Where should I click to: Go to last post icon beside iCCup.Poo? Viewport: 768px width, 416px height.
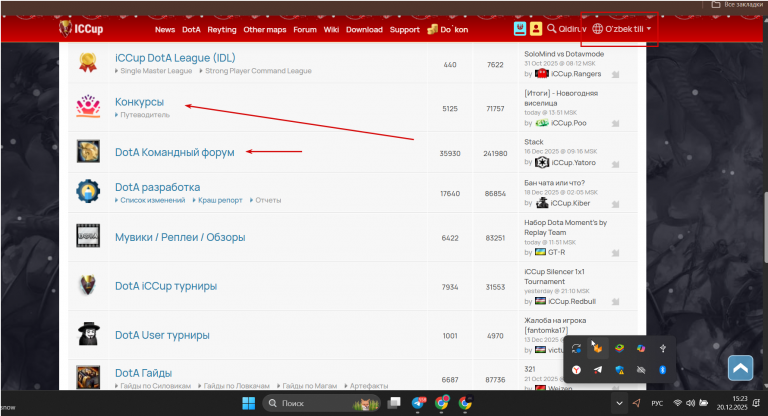click(x=616, y=123)
